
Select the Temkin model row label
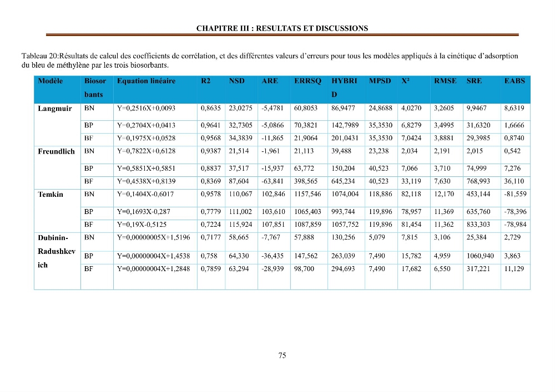point(51,195)
